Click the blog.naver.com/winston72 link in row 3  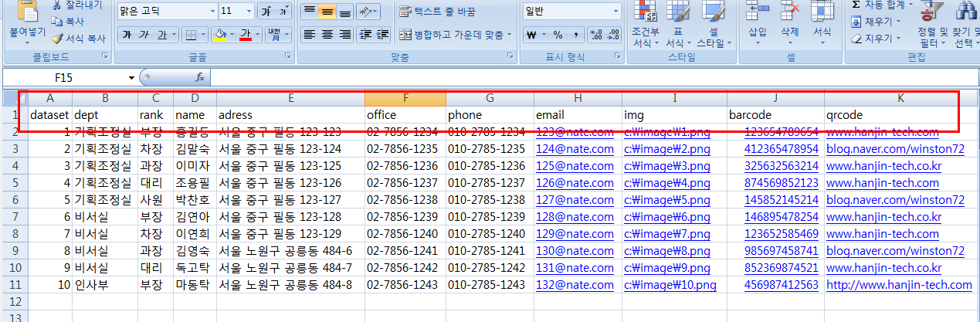point(895,148)
